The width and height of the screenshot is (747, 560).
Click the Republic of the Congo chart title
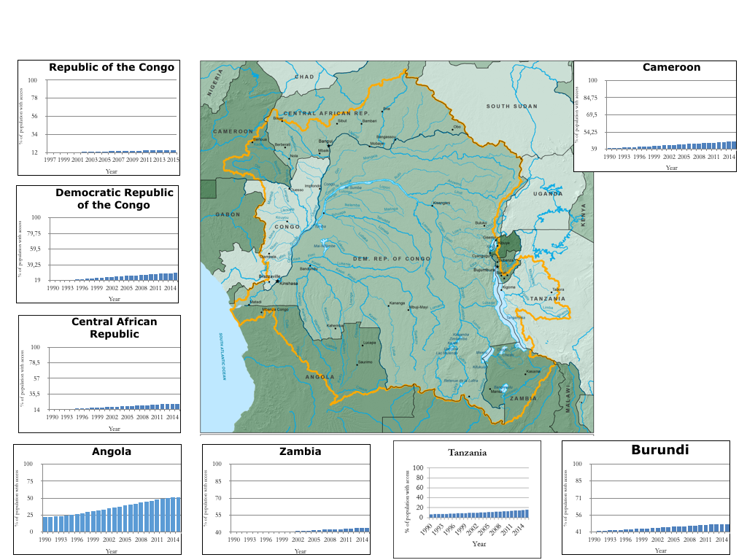pyautogui.click(x=112, y=67)
